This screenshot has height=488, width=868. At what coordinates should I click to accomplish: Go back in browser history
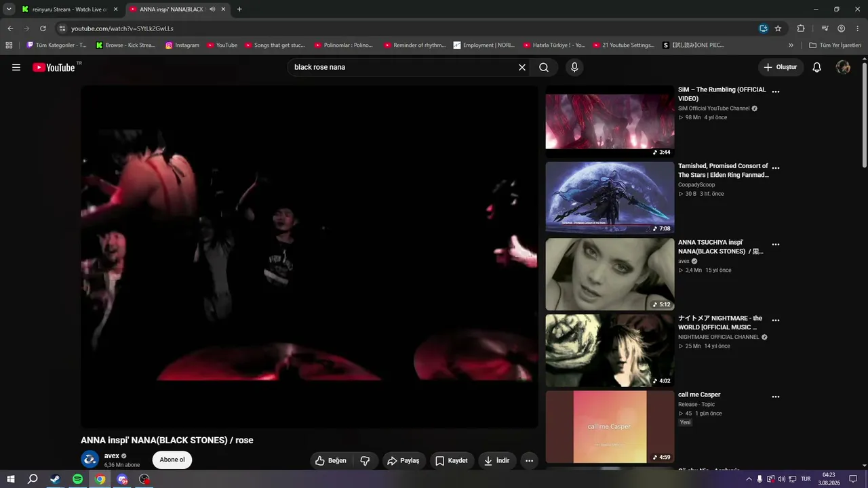pyautogui.click(x=10, y=28)
